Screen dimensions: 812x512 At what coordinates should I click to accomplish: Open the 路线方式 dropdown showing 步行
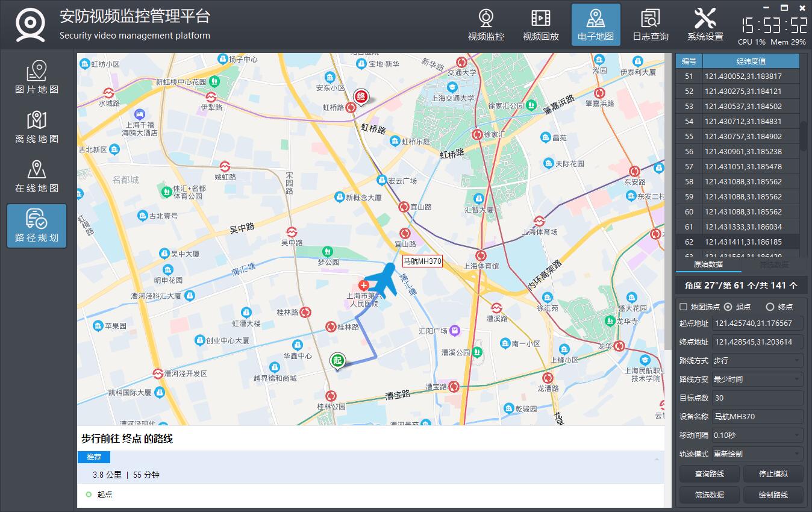pyautogui.click(x=757, y=361)
